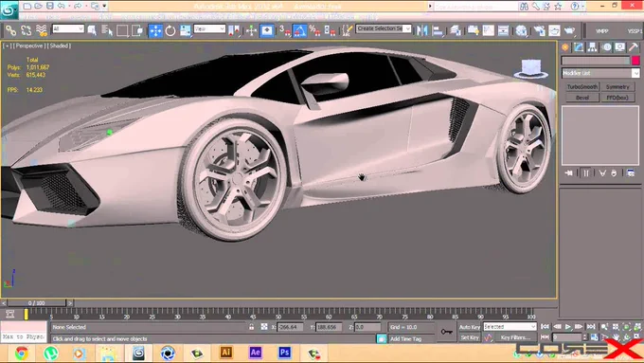This screenshot has height=363, width=644.
Task: Expand the Modifier List dropdown
Action: pos(600,73)
